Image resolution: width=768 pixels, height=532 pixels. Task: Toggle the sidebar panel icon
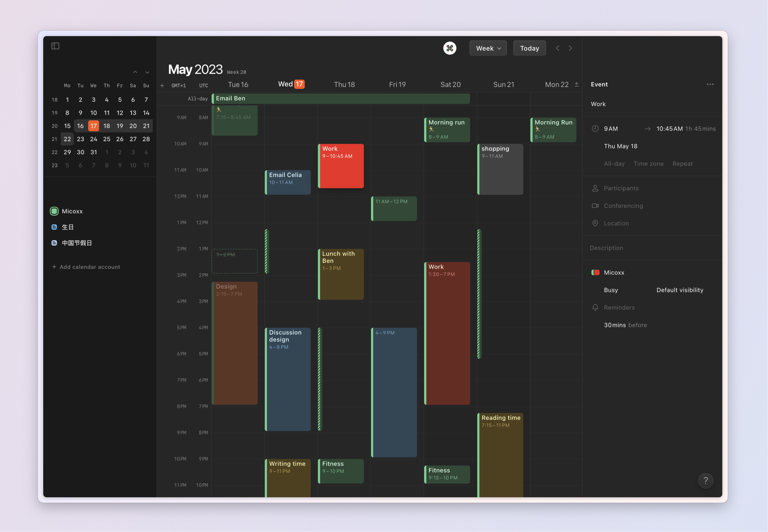pos(55,46)
